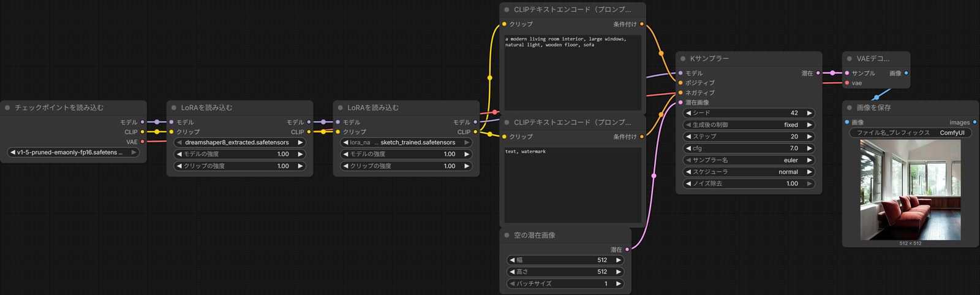
Task: Click the 画像 output port on VAE decode node
Action: click(907, 73)
